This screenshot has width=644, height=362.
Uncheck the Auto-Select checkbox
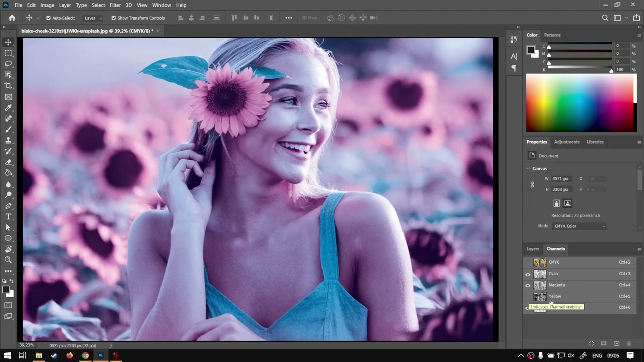[x=49, y=18]
